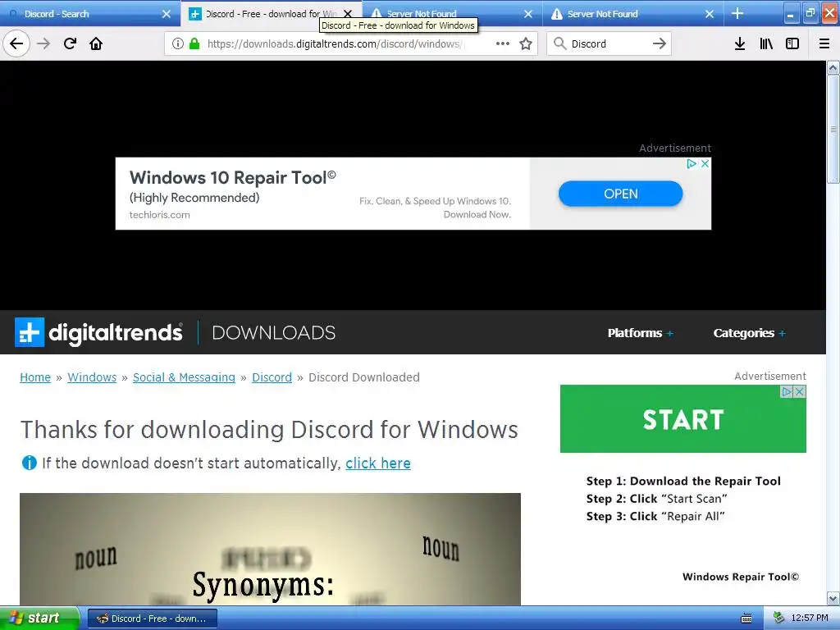
Task: Click Discord - Free taskbar window button
Action: pos(152,619)
